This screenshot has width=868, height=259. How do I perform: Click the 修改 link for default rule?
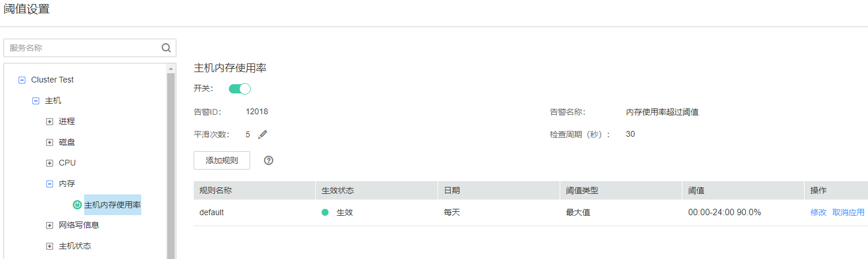pyautogui.click(x=818, y=212)
